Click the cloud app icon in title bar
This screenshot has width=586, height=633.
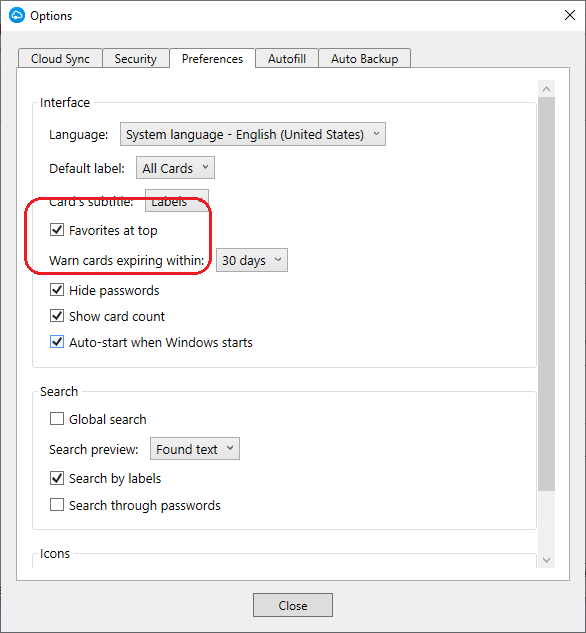17,15
